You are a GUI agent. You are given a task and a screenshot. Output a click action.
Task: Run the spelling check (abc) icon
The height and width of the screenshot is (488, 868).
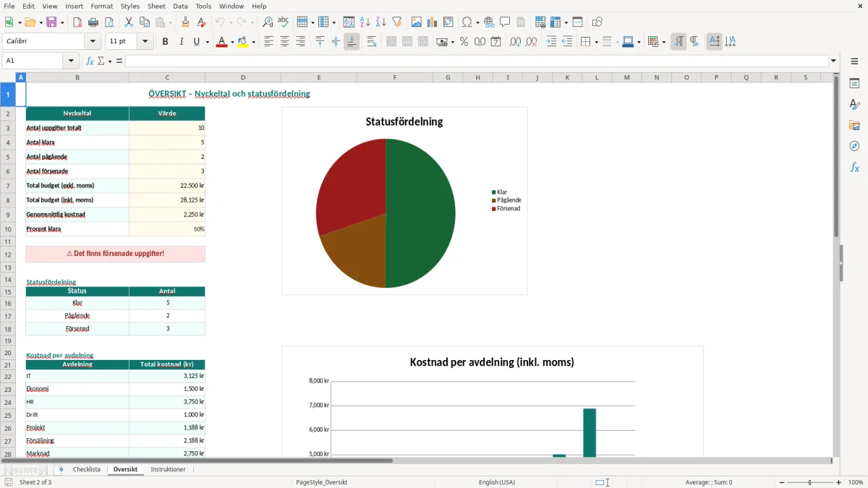pyautogui.click(x=284, y=22)
